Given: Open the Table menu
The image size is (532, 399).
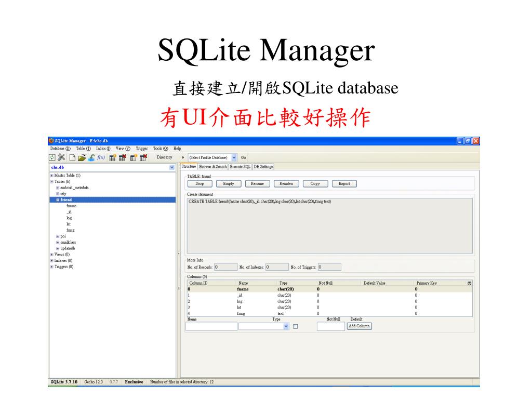Looking at the screenshot, I should [x=84, y=149].
